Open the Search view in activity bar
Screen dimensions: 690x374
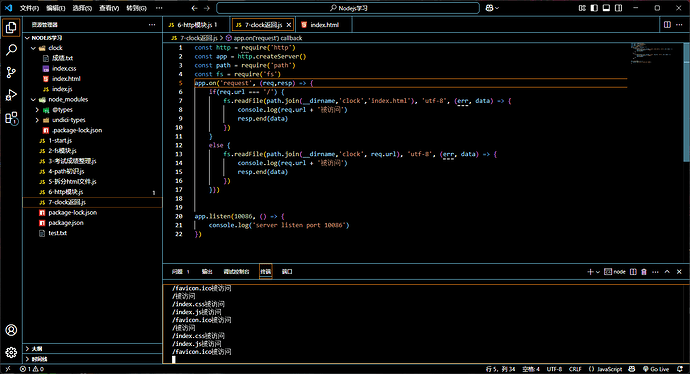click(11, 50)
